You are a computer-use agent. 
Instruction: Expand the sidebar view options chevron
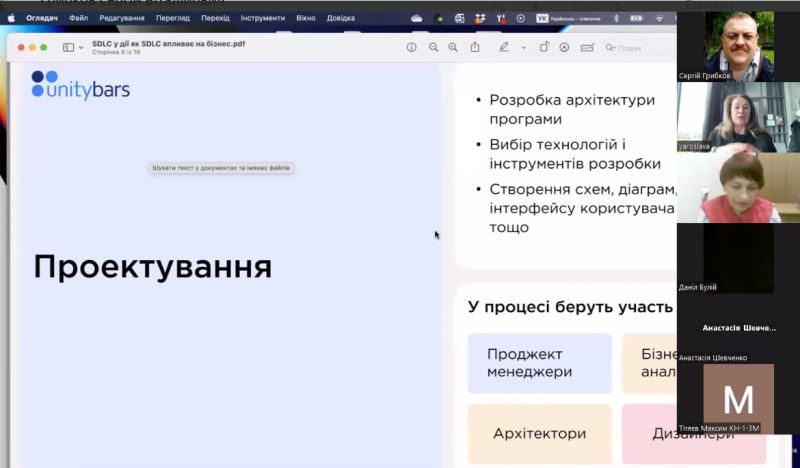pyautogui.click(x=81, y=47)
